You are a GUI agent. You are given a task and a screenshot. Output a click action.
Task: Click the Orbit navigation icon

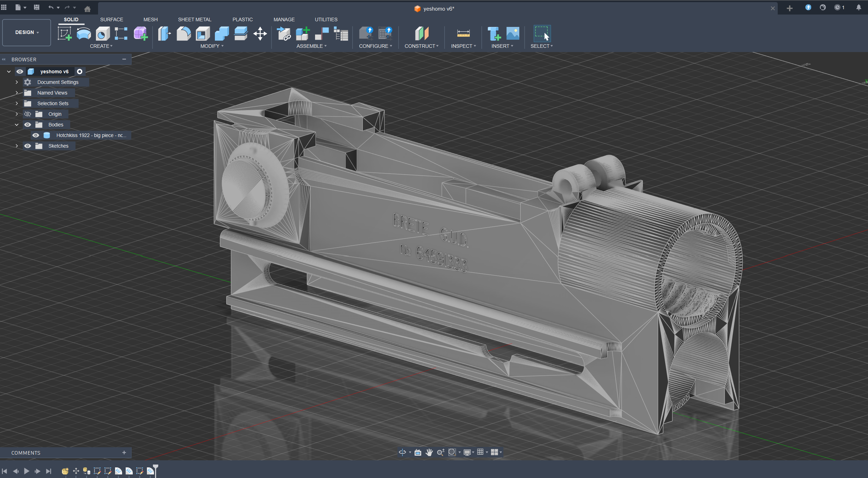point(402,452)
